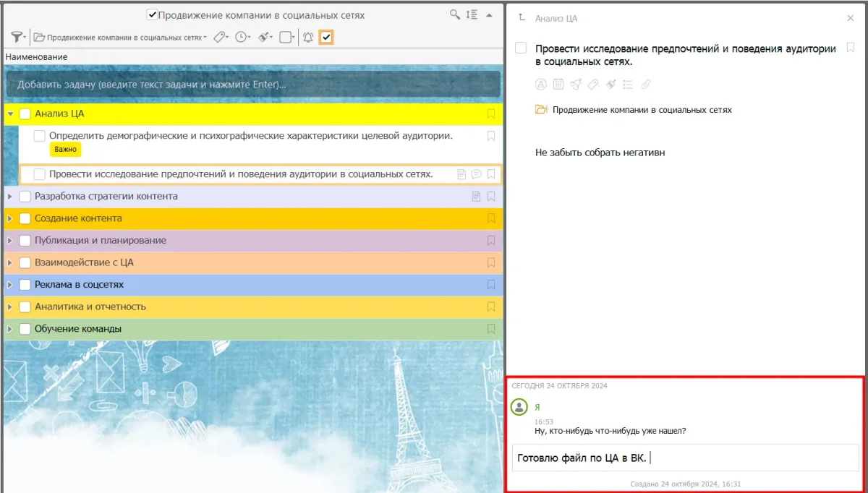
Task: Click project link Продвижение компании in details
Action: (642, 110)
